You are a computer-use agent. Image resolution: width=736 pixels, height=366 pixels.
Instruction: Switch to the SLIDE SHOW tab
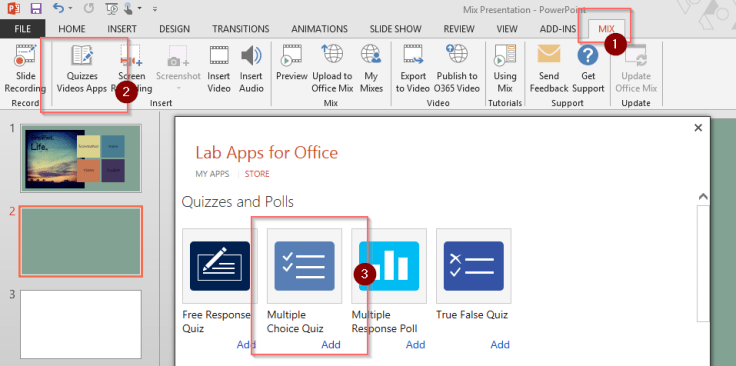tap(395, 29)
